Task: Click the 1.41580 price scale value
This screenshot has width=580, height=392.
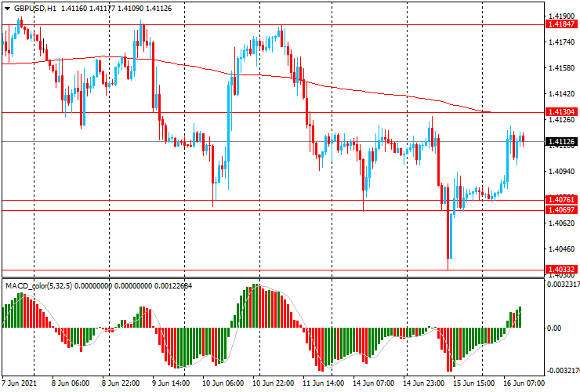Action: click(x=562, y=68)
